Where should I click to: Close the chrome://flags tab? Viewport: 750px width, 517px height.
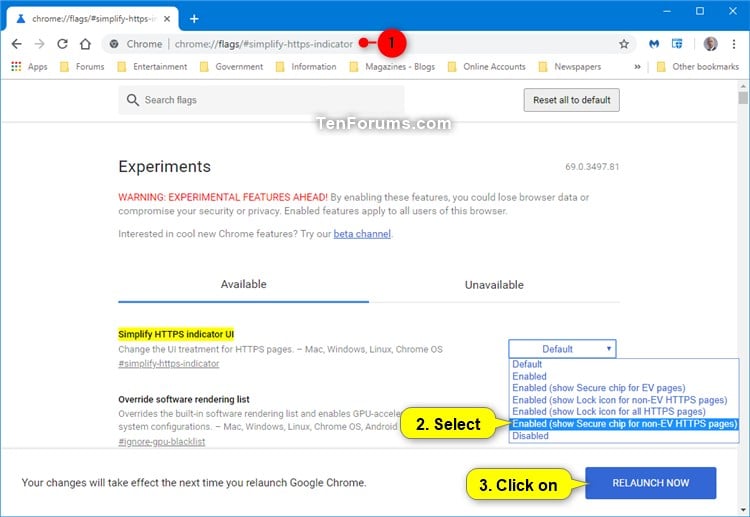pyautogui.click(x=167, y=19)
